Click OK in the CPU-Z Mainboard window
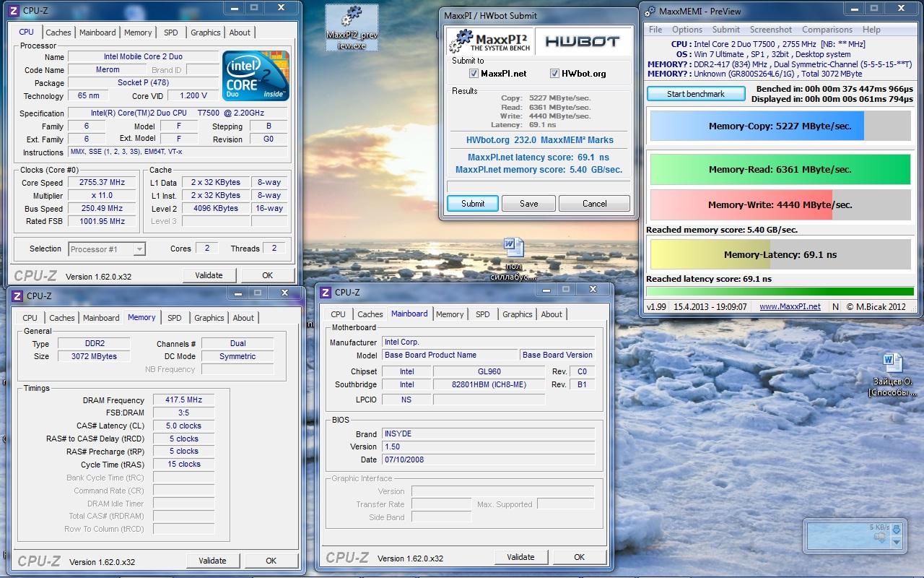924x578 pixels. 579,557
